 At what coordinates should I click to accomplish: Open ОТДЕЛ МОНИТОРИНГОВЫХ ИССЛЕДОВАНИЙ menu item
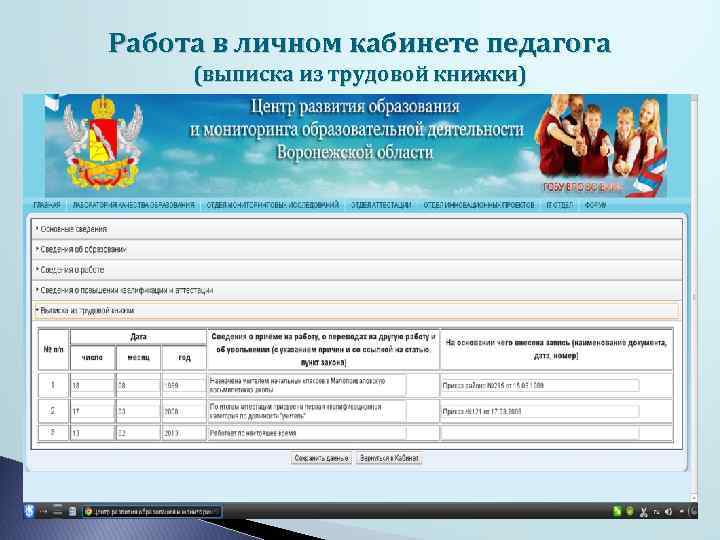point(273,205)
